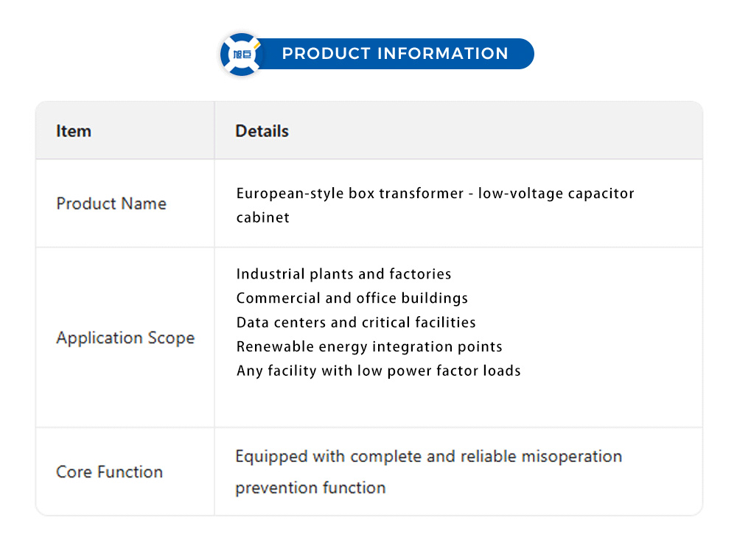Click the word cabinet under product name
Image resolution: width=737 pixels, height=560 pixels.
[262, 217]
